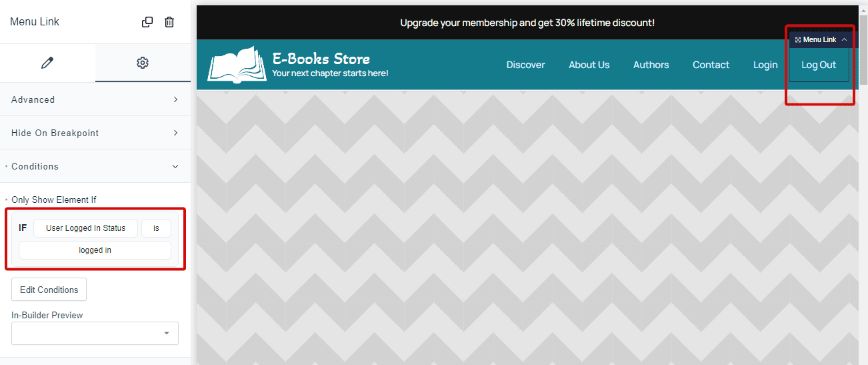Viewport: 868px width, 365px height.
Task: Click the Authors nav link
Action: pos(651,65)
